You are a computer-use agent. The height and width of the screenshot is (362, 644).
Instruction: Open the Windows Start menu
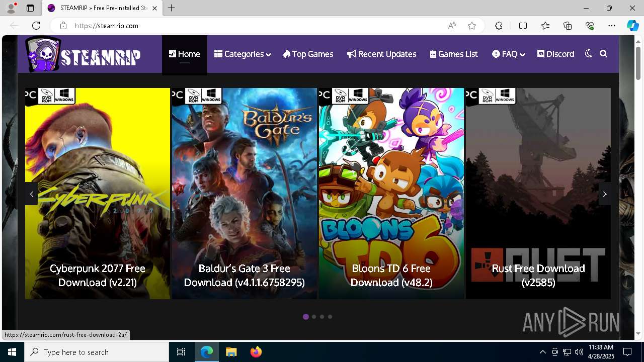pyautogui.click(x=12, y=352)
